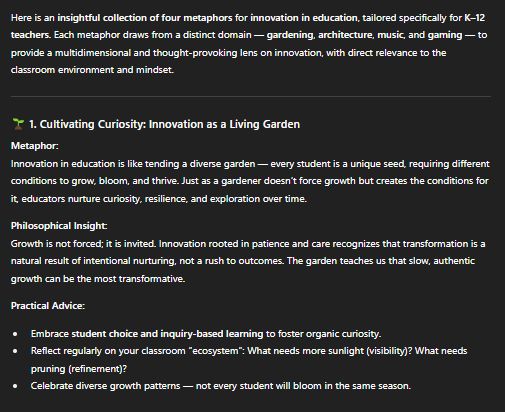Click the 'Practical Advice:' label
505x412 pixels.
click(x=48, y=306)
